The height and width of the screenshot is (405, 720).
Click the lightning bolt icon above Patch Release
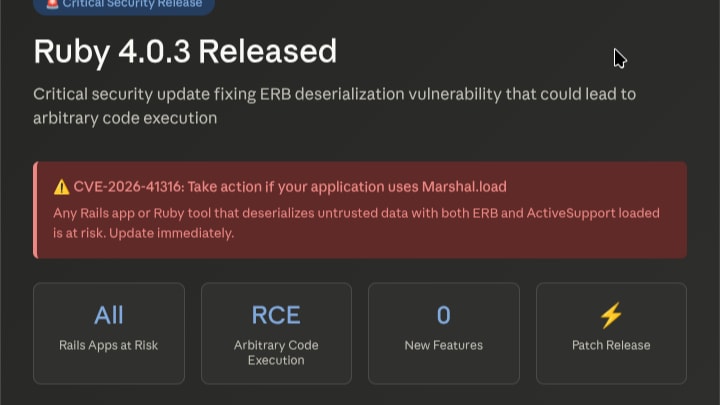(611, 316)
